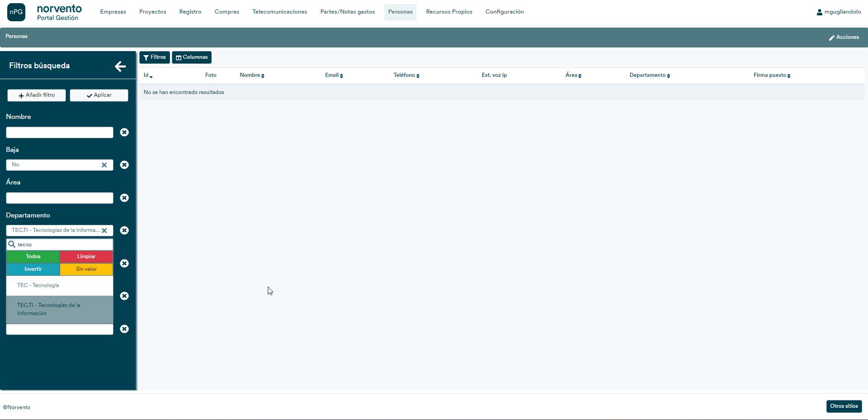Viewport: 868px width, 420px height.
Task: Remove the Nombre filter with circle-x
Action: pos(124,132)
